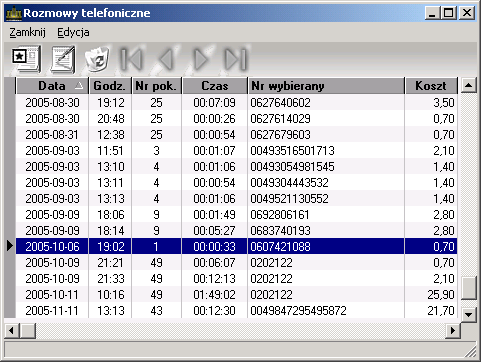
Task: Click the number 0683740193
Action: coord(280,230)
